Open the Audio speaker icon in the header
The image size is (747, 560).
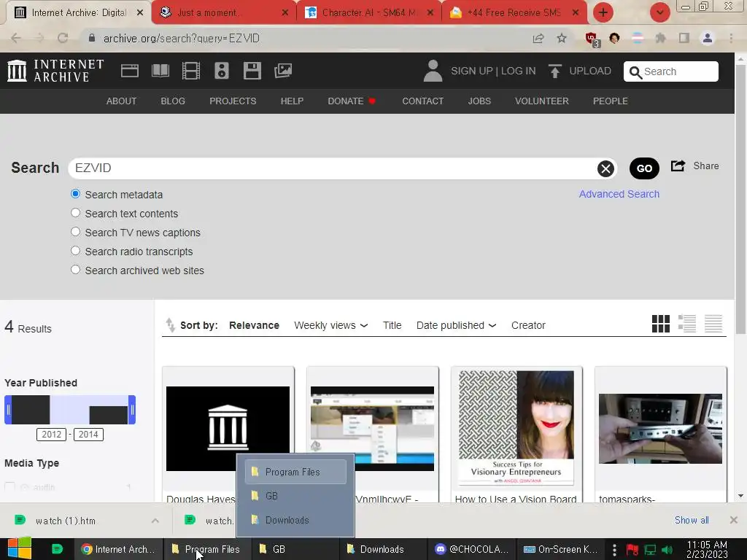pos(222,71)
